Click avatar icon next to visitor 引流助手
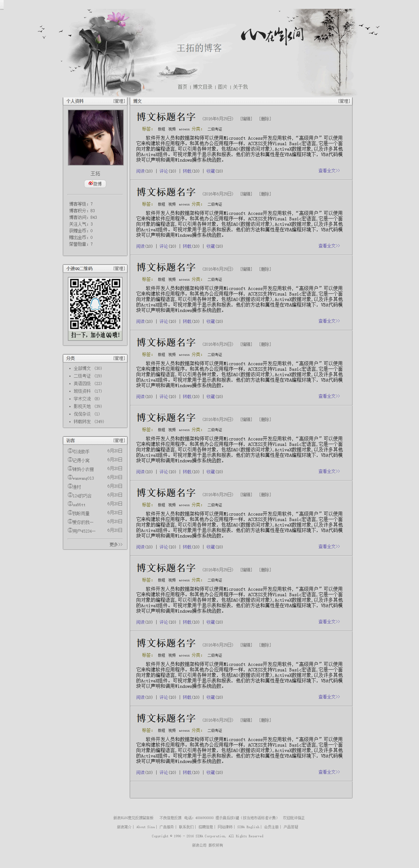Image resolution: width=419 pixels, height=868 pixels. (x=70, y=451)
